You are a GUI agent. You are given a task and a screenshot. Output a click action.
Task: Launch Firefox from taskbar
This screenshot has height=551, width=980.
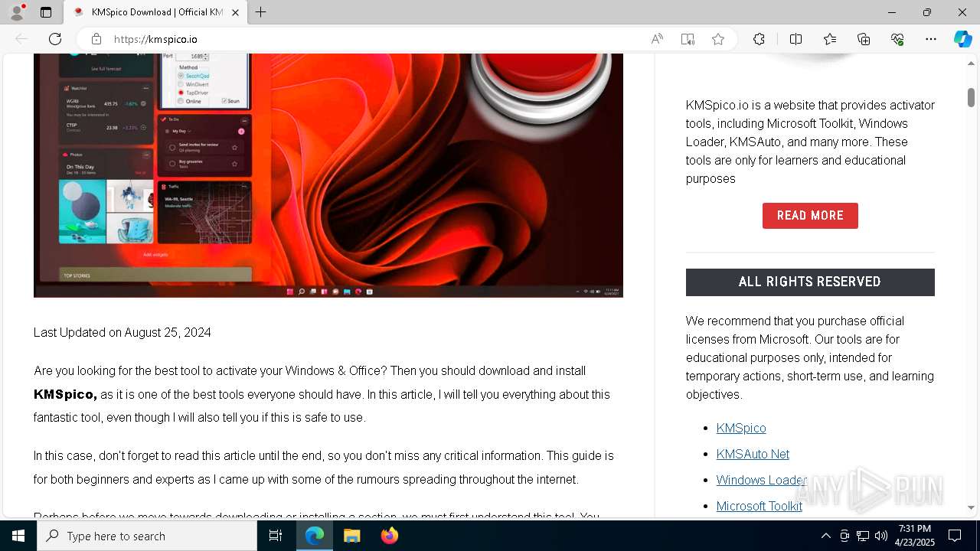coord(390,536)
